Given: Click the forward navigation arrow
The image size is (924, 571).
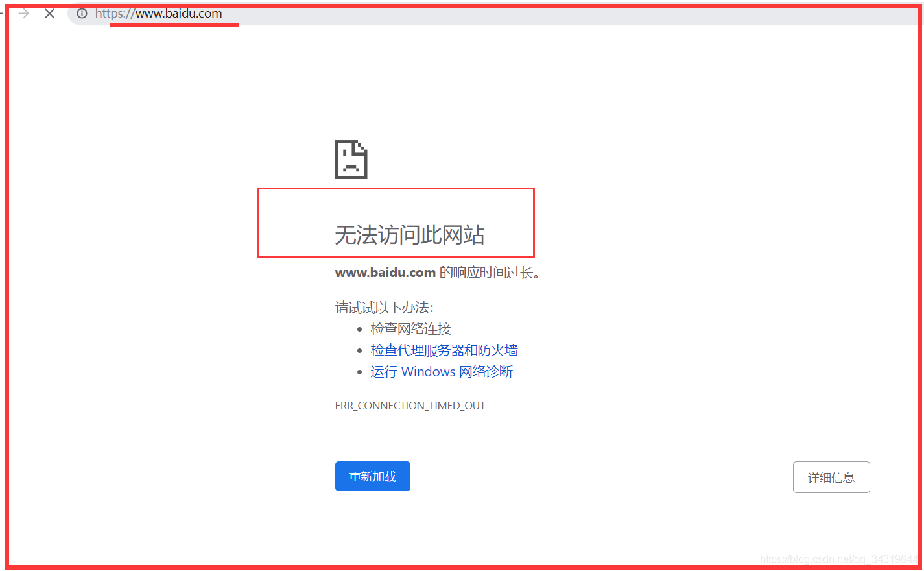Looking at the screenshot, I should (24, 14).
